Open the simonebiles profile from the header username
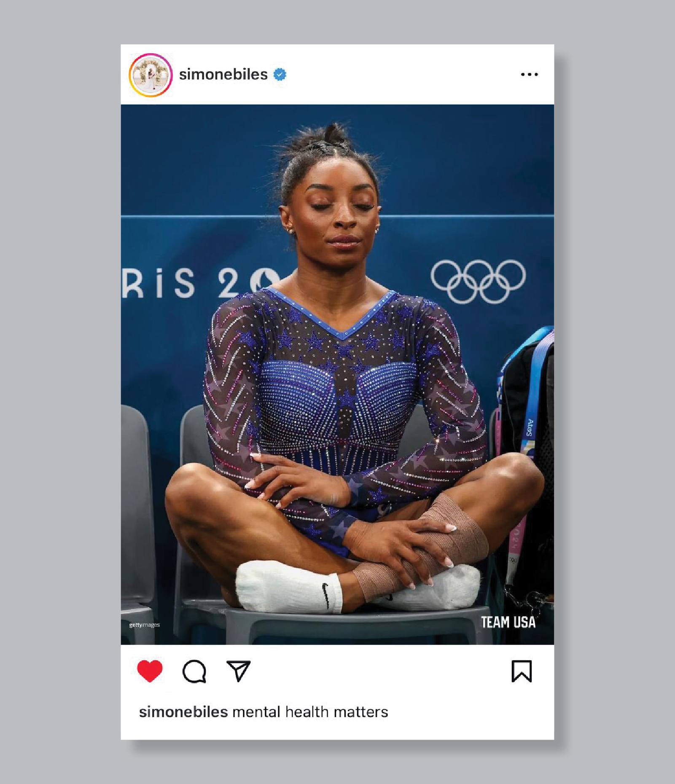675x784 pixels. point(223,75)
